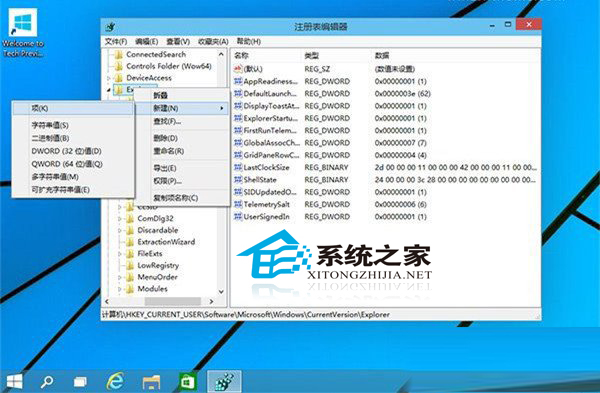Select 折叠 in the context menu
600x393 pixels.
pos(181,95)
